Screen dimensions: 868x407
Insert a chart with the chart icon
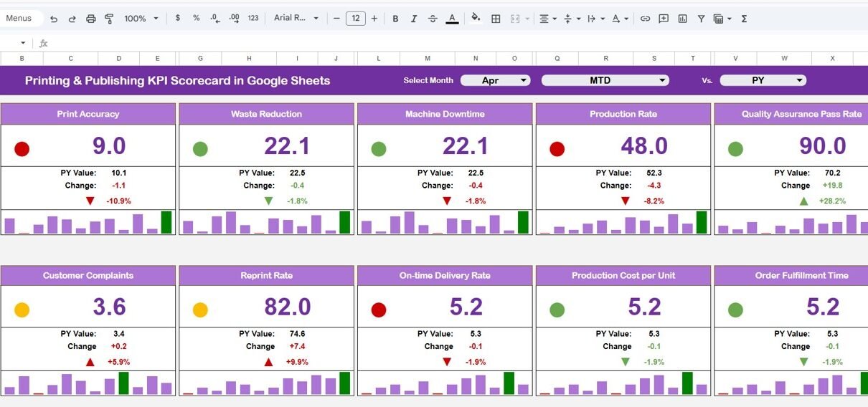(x=682, y=19)
